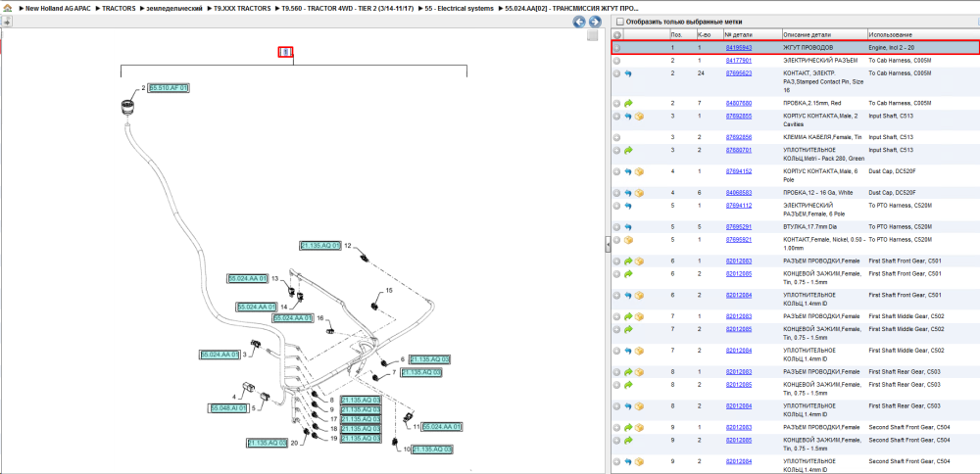Click the plus icon in table header
This screenshot has height=474, width=980.
coord(616,35)
